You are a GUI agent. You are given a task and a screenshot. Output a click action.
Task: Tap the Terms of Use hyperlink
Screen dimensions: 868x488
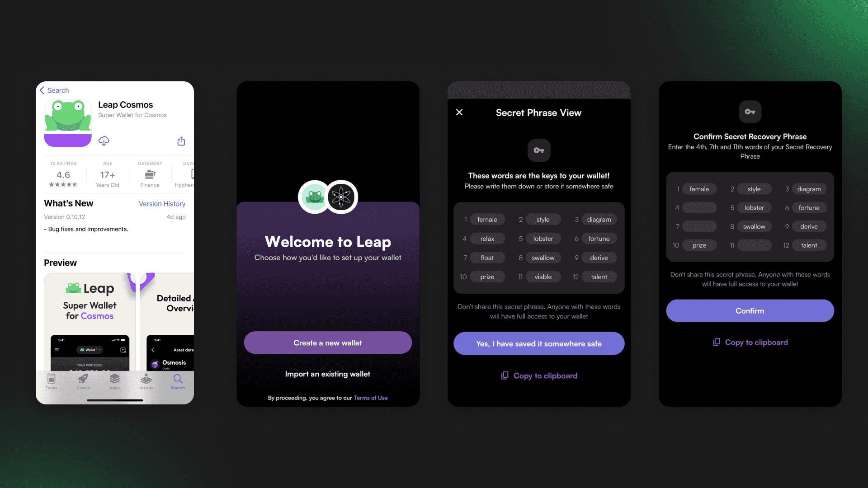tap(370, 398)
